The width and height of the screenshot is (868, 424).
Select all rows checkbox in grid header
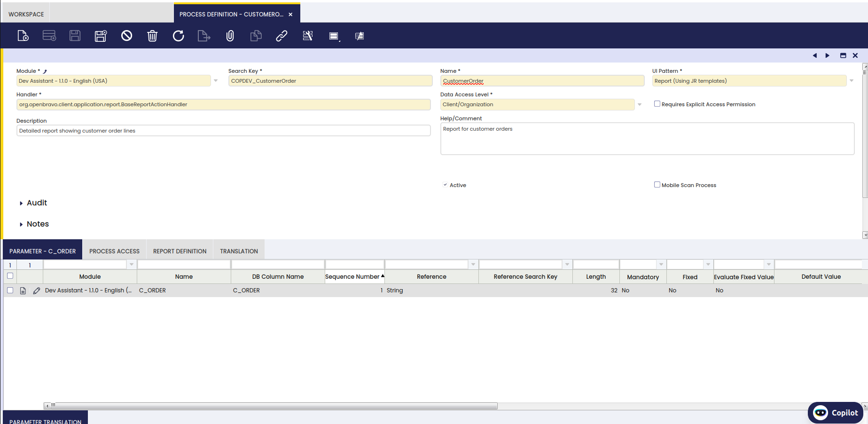(x=10, y=276)
